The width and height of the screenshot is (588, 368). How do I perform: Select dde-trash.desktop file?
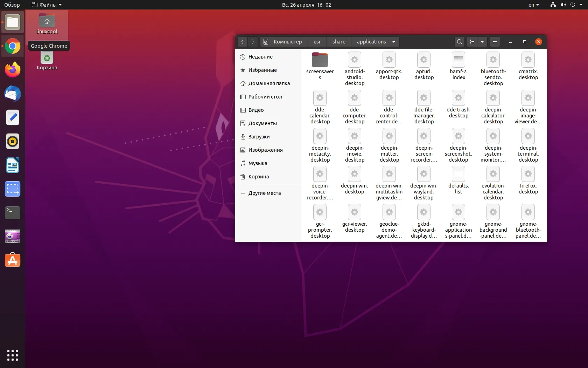point(458,104)
